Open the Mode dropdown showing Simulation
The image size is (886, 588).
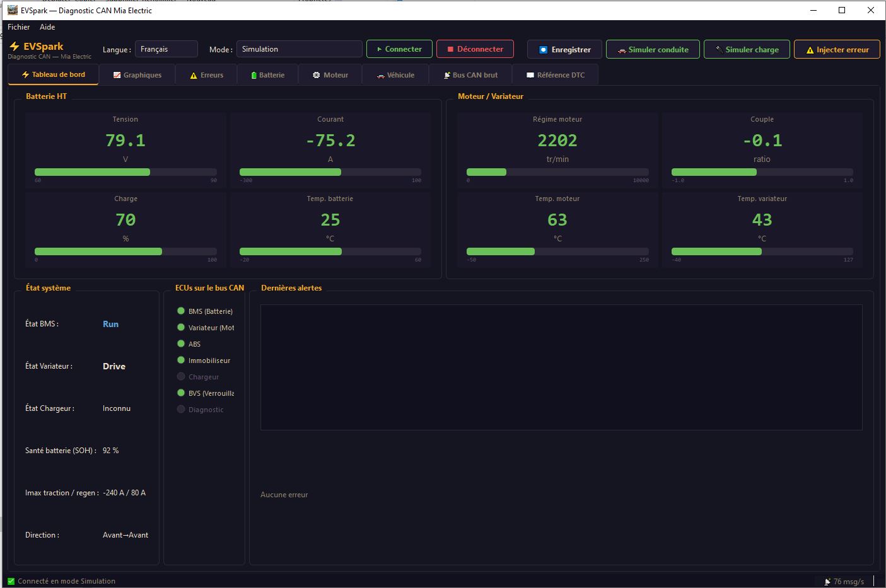299,49
